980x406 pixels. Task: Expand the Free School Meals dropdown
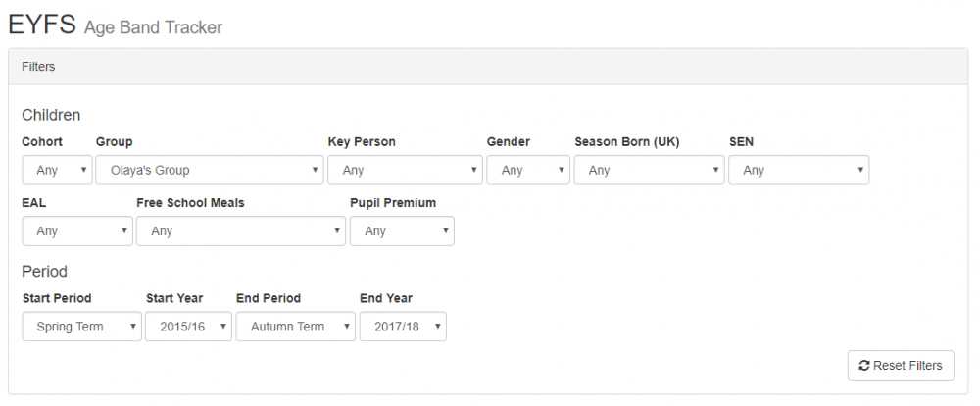240,230
